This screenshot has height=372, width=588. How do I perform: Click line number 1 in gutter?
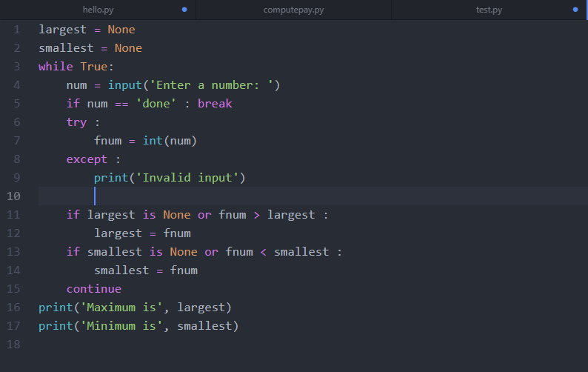coord(17,30)
